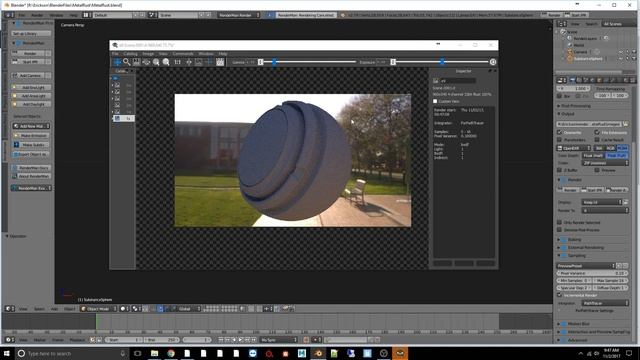
Task: Open the PathTracer integrator dropdown
Action: tap(605, 303)
